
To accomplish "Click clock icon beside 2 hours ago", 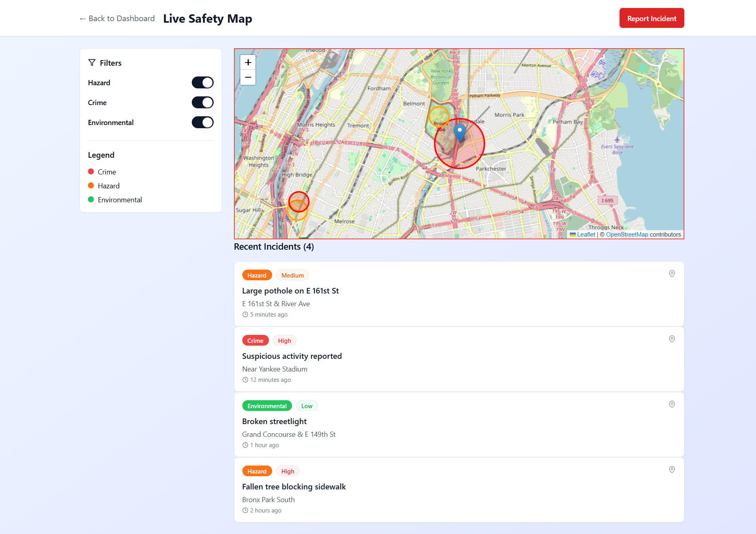I will 245,511.
